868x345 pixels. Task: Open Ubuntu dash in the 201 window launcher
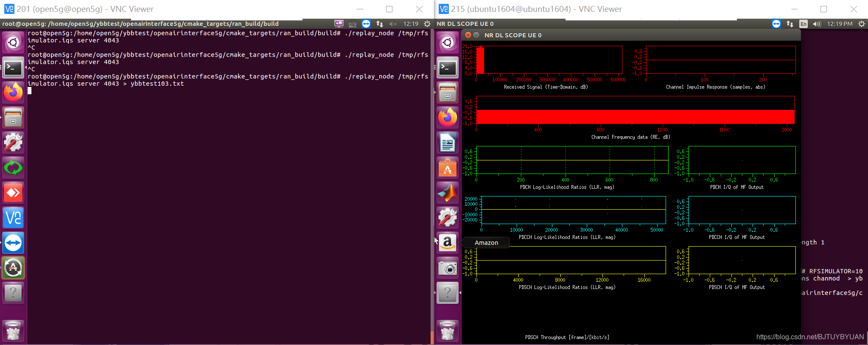pyautogui.click(x=13, y=42)
